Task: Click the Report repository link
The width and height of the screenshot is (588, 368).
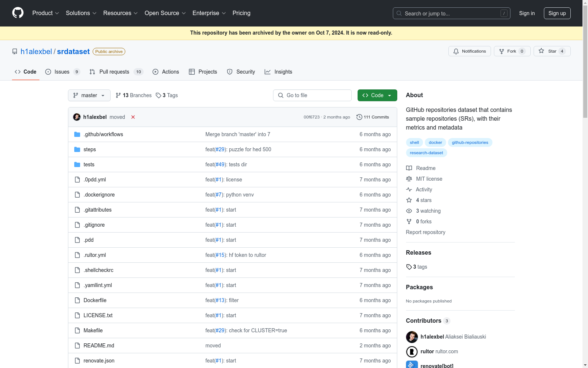Action: [426, 232]
